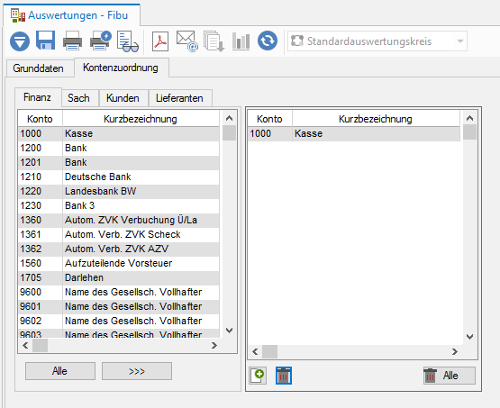
Task: Select account 1220 Landesbank BW
Action: pyautogui.click(x=119, y=191)
